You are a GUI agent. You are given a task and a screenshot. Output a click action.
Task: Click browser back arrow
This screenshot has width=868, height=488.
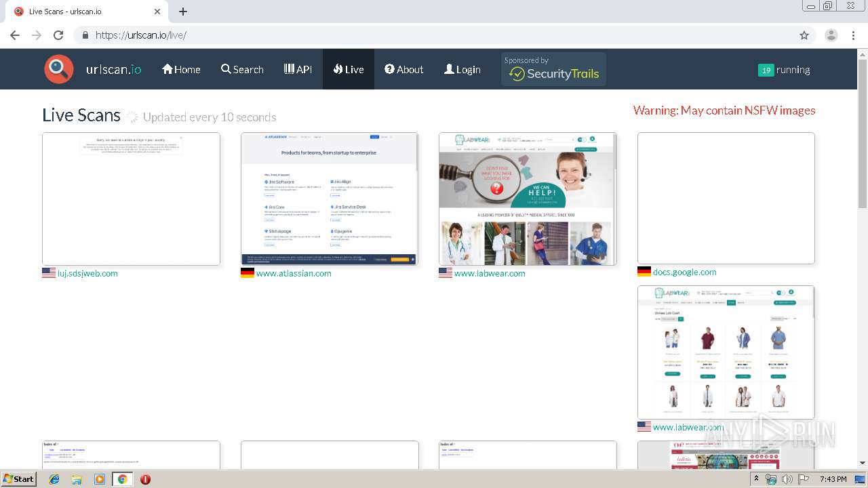click(x=15, y=35)
